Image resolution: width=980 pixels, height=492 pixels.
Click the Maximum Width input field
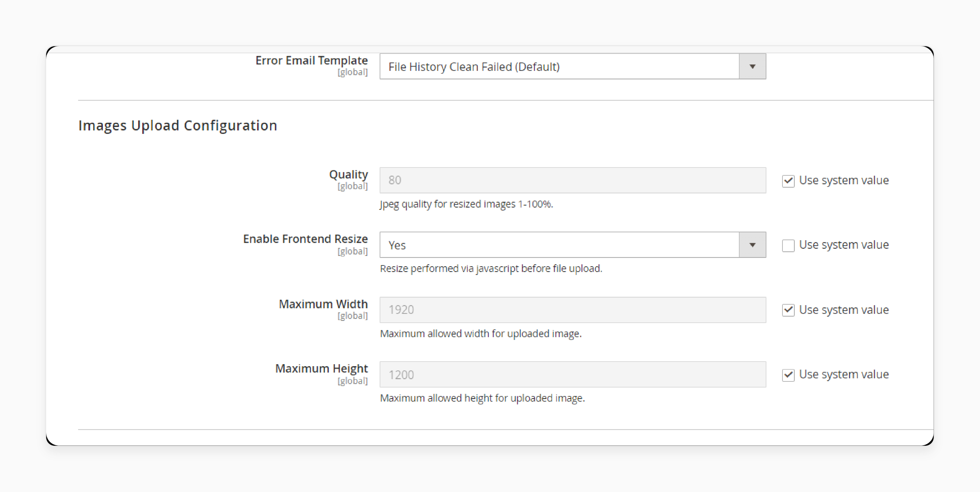(573, 310)
